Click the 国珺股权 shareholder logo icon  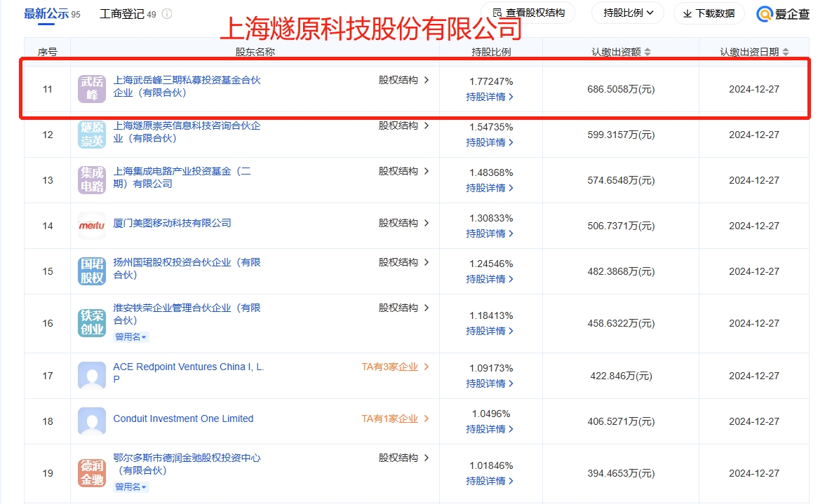[x=92, y=271]
